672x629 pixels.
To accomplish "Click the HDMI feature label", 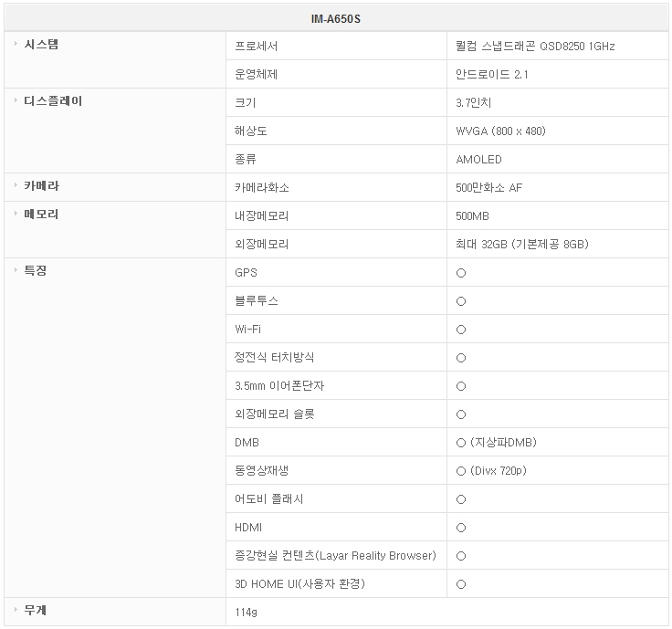I will point(248,527).
